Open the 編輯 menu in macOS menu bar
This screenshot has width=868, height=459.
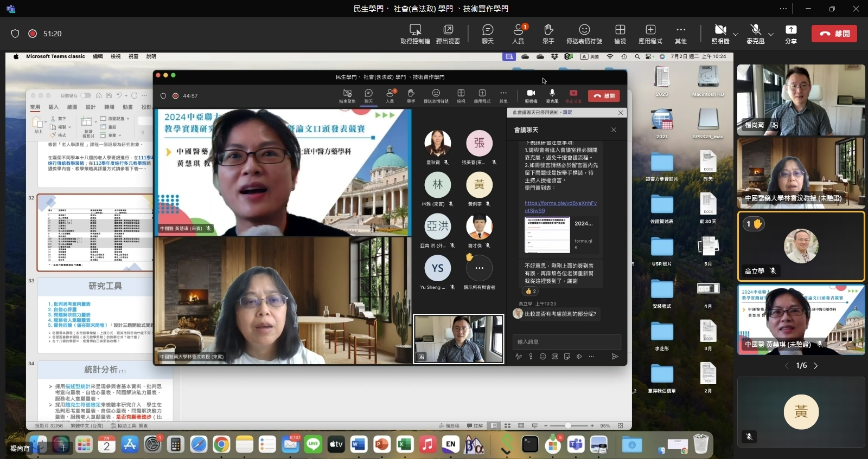98,56
